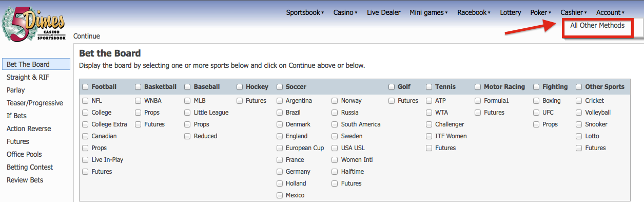The height and width of the screenshot is (202, 644).
Task: Open the Cashier dropdown menu
Action: pyautogui.click(x=574, y=12)
